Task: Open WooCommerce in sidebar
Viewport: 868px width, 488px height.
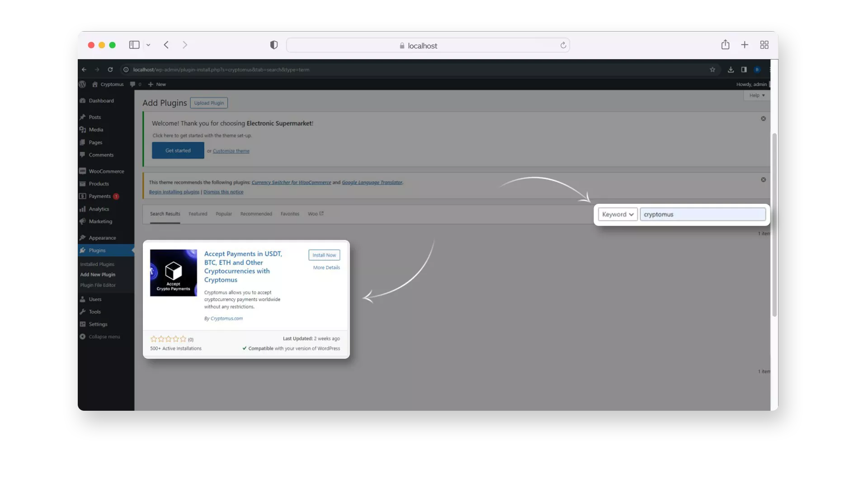Action: tap(106, 171)
